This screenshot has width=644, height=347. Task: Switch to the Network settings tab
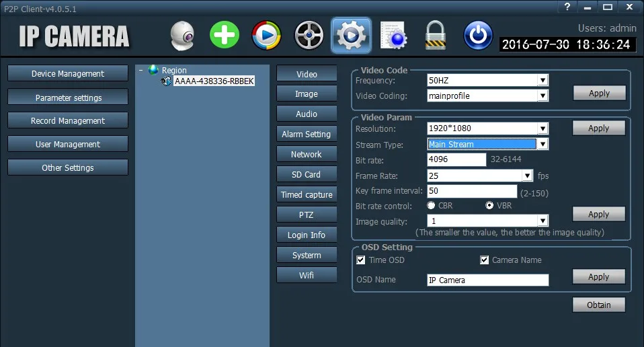[x=307, y=155]
